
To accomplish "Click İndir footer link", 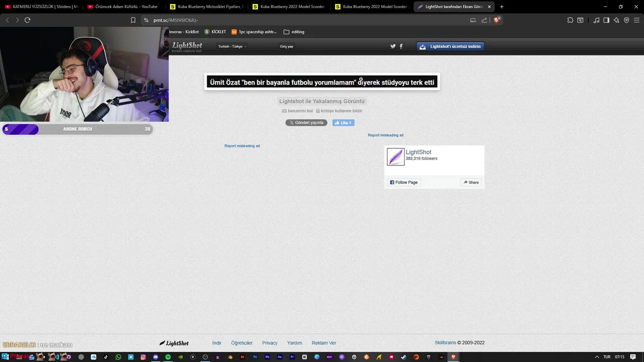I will point(217,343).
